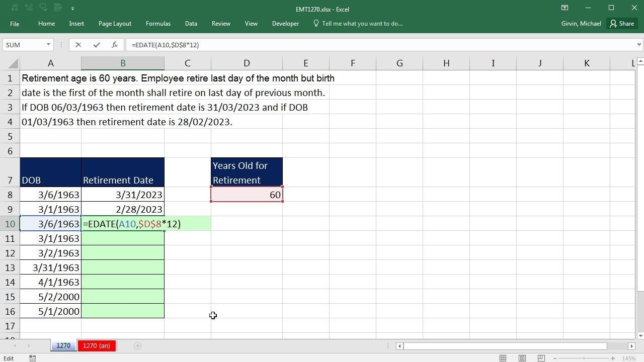
Task: Open the Page Layout ribbon tab
Action: click(115, 24)
